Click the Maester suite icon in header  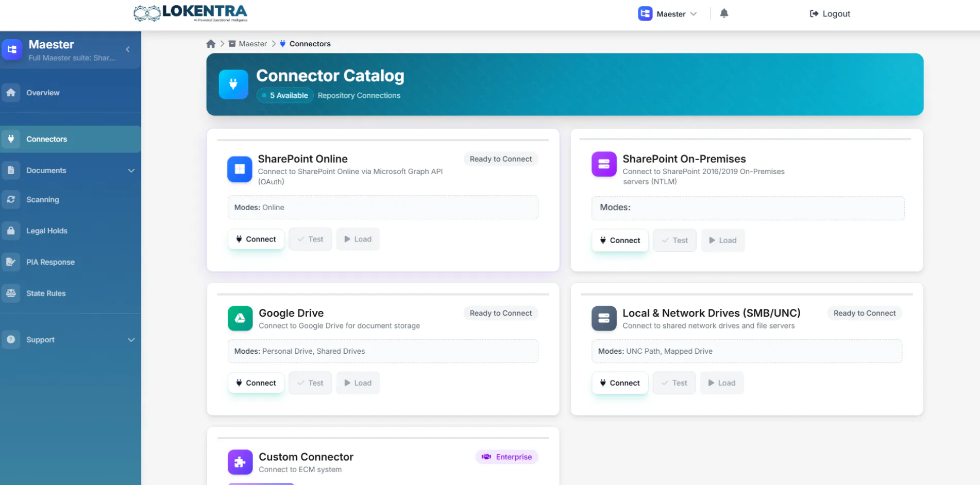645,13
